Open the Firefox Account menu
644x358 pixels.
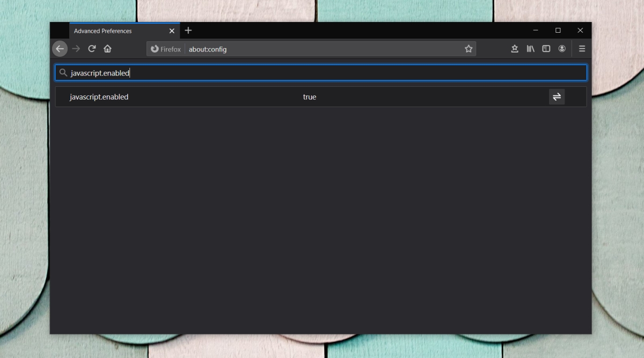(562, 49)
